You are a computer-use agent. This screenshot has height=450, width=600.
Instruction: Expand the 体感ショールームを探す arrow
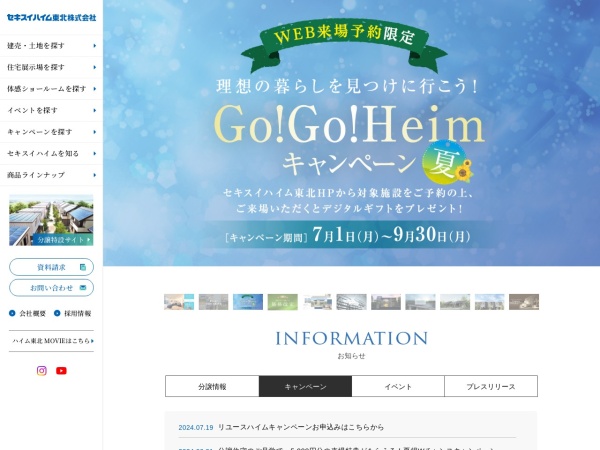95,89
